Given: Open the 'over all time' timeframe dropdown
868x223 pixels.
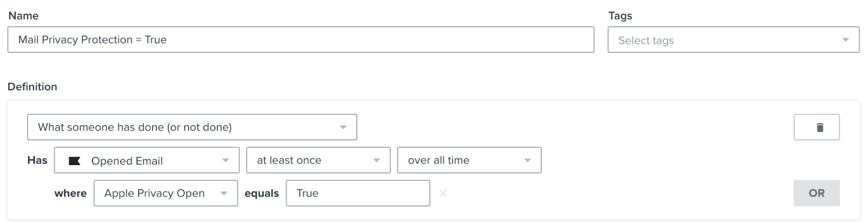Looking at the screenshot, I should [x=469, y=160].
